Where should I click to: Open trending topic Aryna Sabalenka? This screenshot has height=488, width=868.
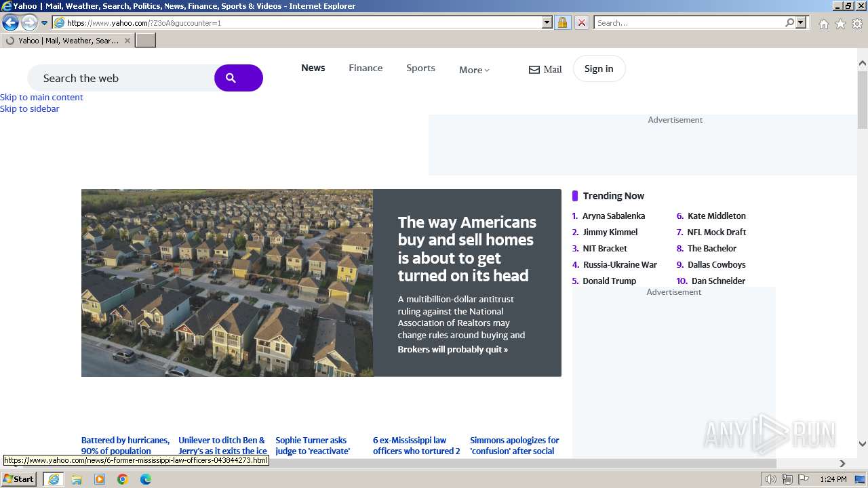[x=614, y=216]
